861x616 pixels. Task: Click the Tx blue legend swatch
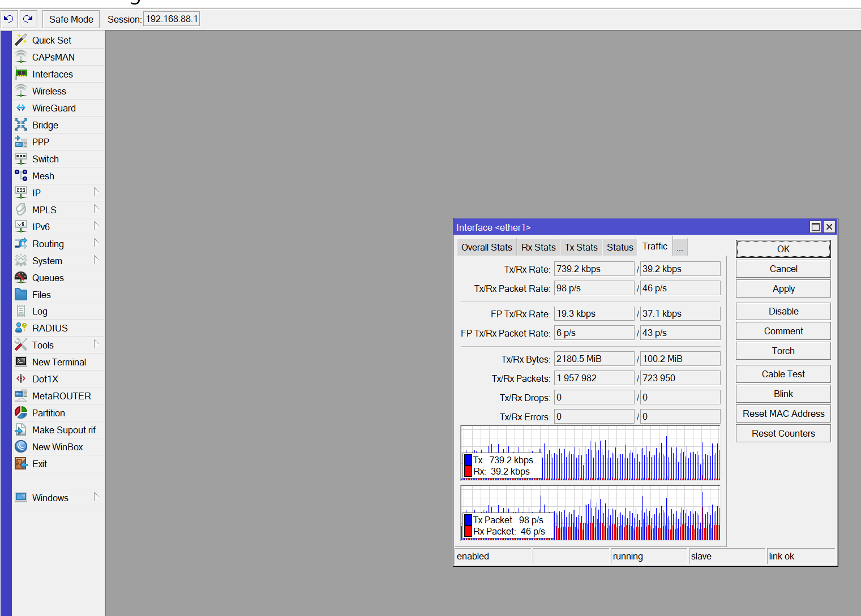click(x=468, y=460)
